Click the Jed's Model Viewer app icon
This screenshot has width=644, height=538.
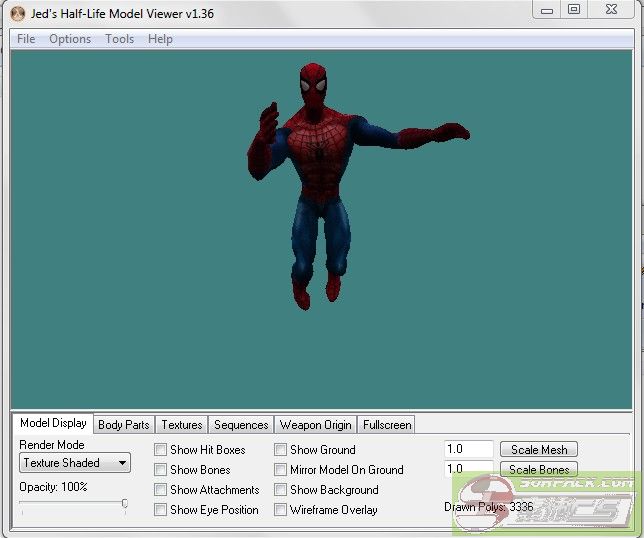(x=18, y=14)
